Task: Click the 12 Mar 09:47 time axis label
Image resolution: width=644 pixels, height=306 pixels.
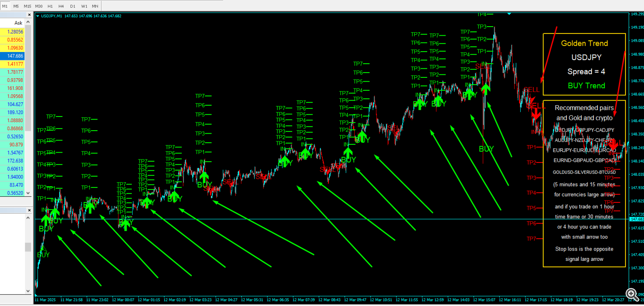Action: [x=355, y=300]
